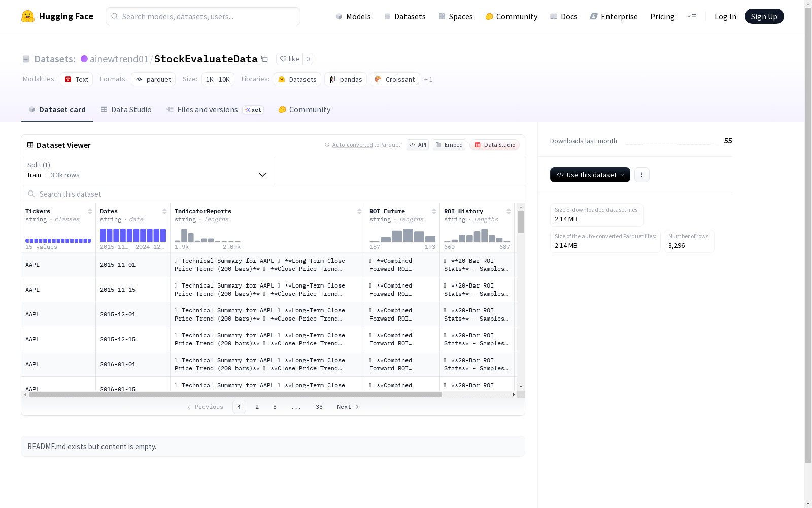Go to page 2 of results
The image size is (812, 508).
257,407
